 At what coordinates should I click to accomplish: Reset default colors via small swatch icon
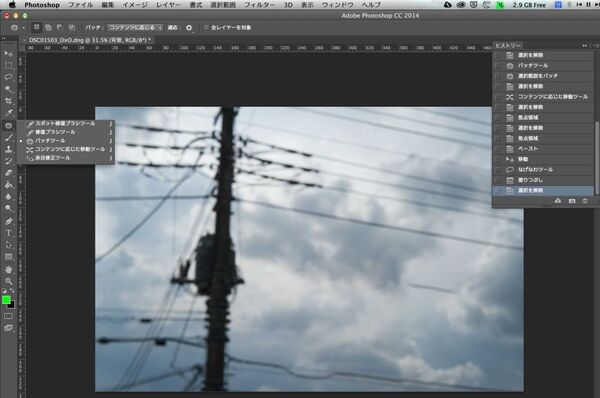click(x=4, y=291)
